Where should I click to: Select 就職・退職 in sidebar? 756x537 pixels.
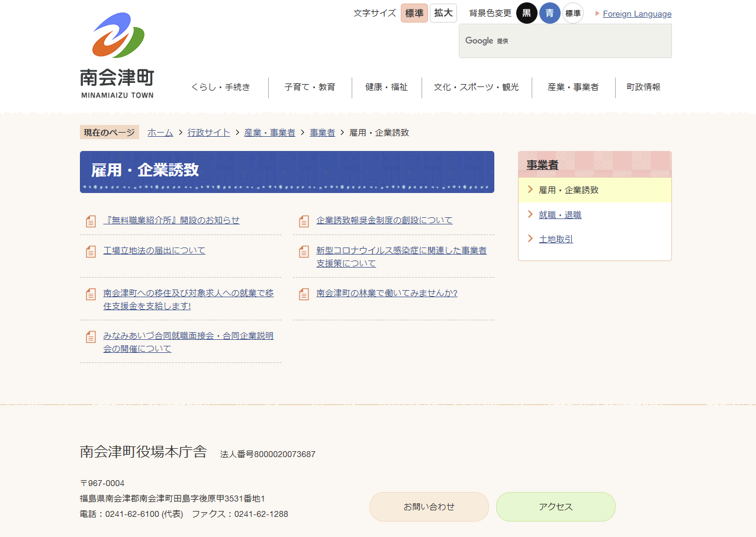560,215
